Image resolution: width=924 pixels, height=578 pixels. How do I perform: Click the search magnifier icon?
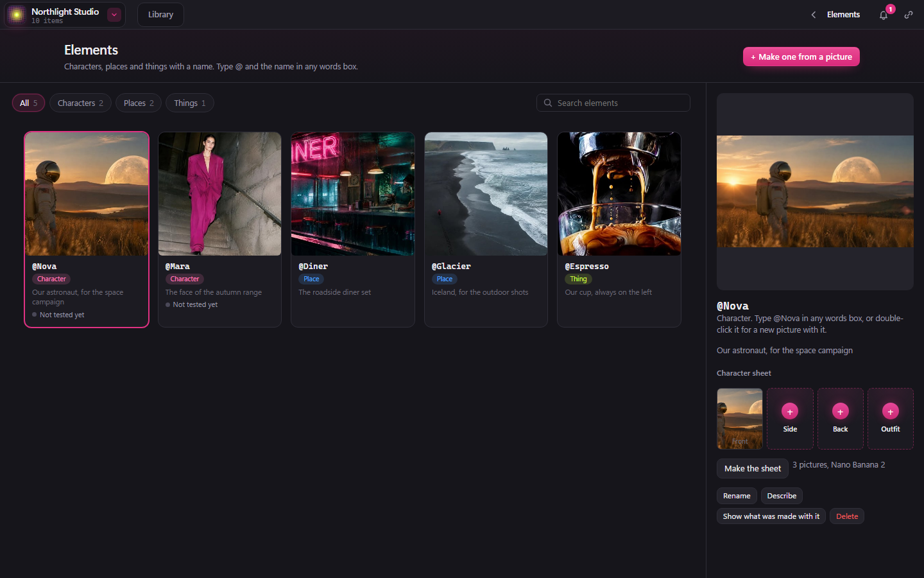point(548,103)
